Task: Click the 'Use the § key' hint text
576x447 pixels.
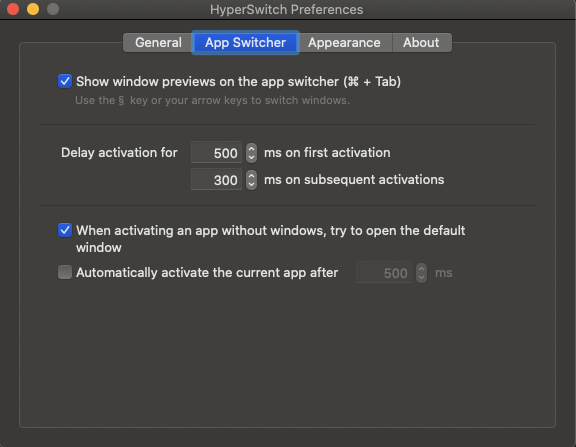Action: point(212,100)
